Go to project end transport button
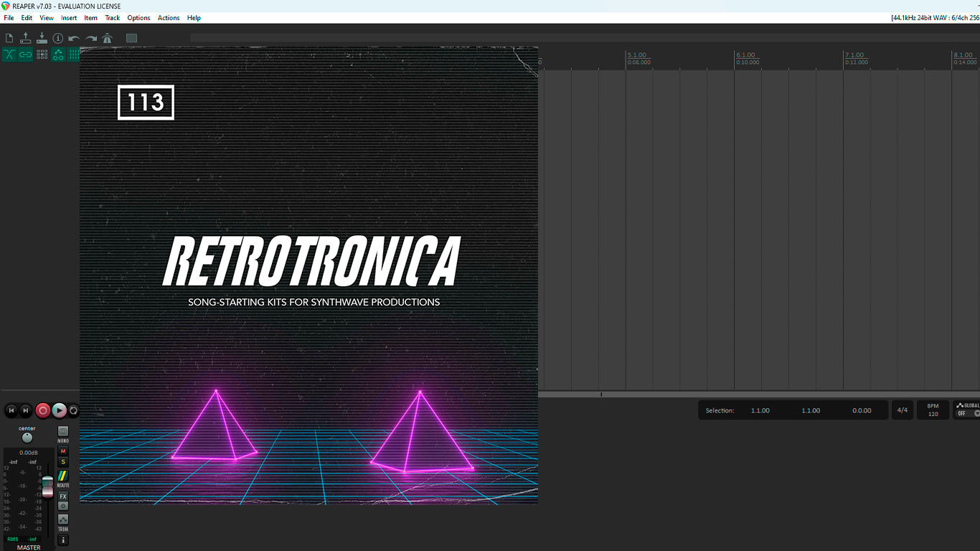The height and width of the screenshot is (551, 980). (x=26, y=410)
